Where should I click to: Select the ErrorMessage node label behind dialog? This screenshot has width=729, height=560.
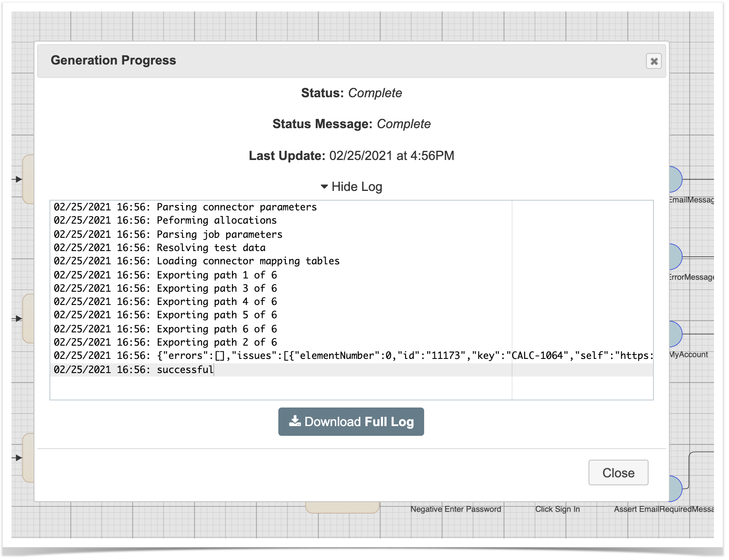tap(692, 277)
